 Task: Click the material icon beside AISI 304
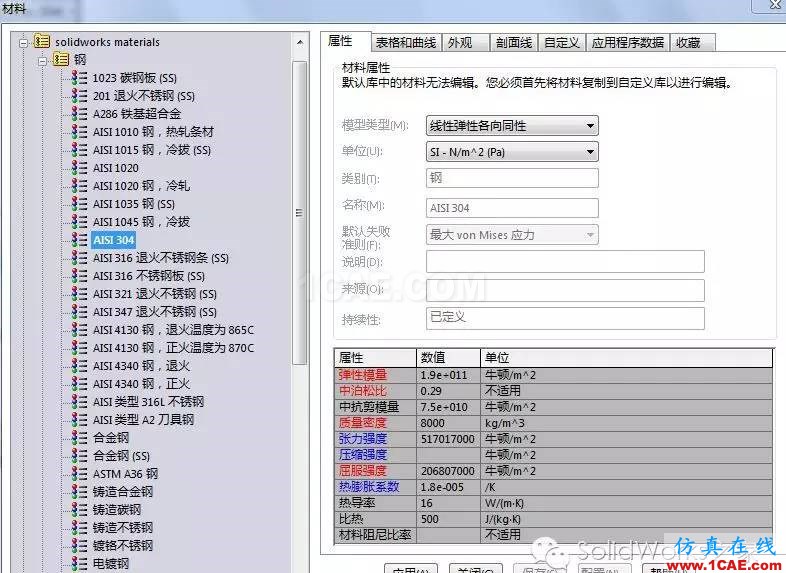coord(79,240)
